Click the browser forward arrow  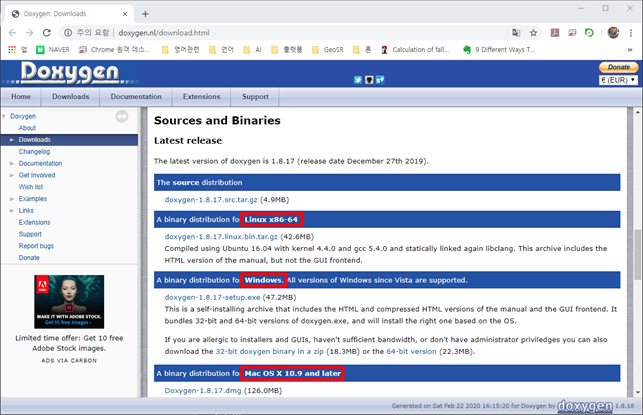point(30,33)
